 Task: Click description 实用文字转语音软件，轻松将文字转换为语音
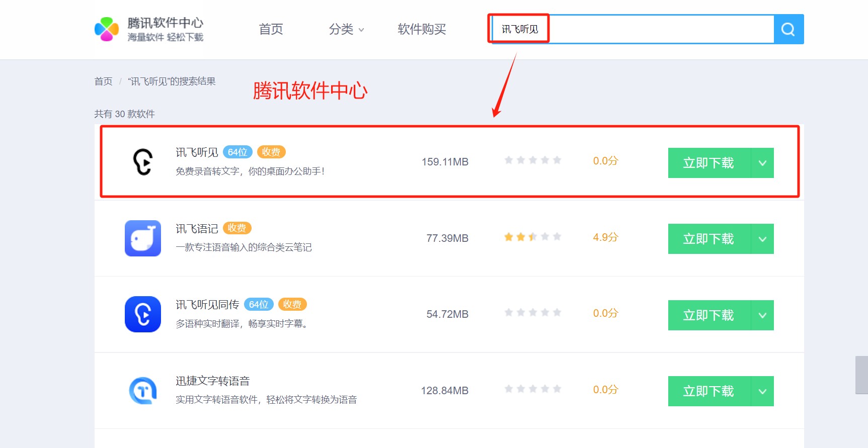point(266,400)
